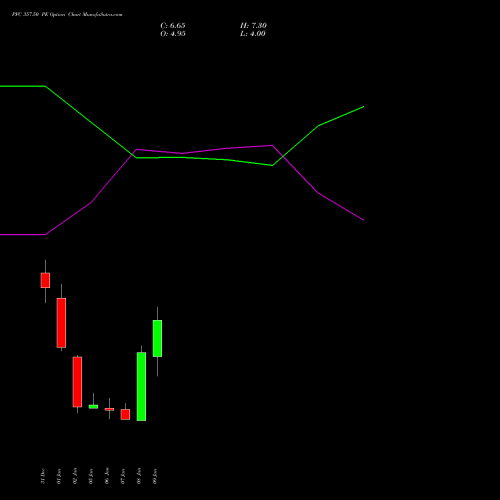Click the low value 'L: 4.00'
Screen dimensions: 500x500
pos(253,34)
